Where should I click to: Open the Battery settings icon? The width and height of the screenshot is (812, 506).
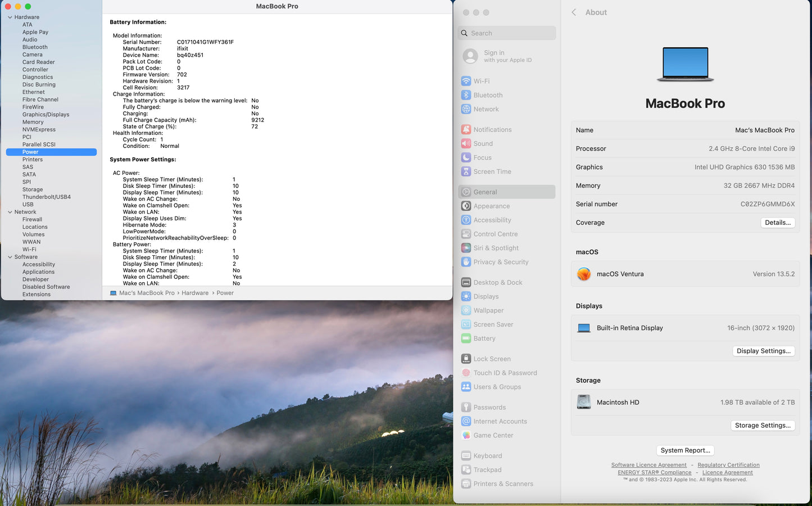466,338
